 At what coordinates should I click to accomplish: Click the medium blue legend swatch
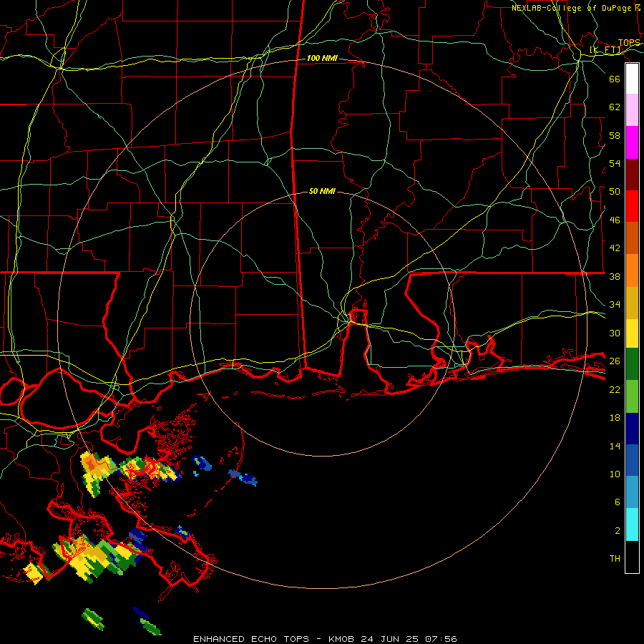tap(632, 460)
